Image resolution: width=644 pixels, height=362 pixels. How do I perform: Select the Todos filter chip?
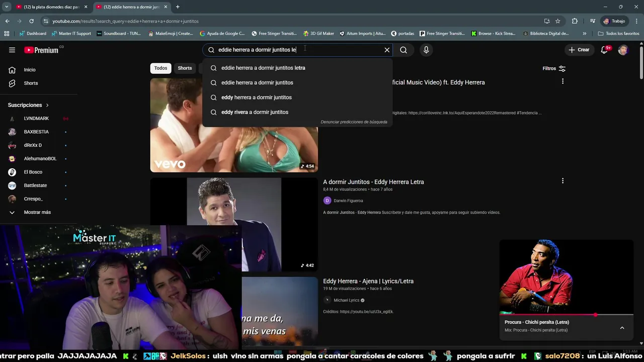pyautogui.click(x=160, y=68)
